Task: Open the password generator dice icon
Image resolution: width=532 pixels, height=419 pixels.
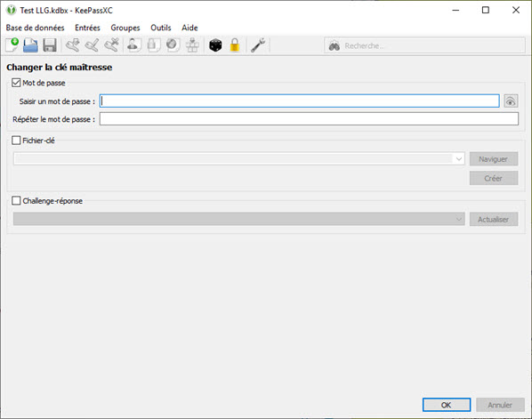Action: 215,45
